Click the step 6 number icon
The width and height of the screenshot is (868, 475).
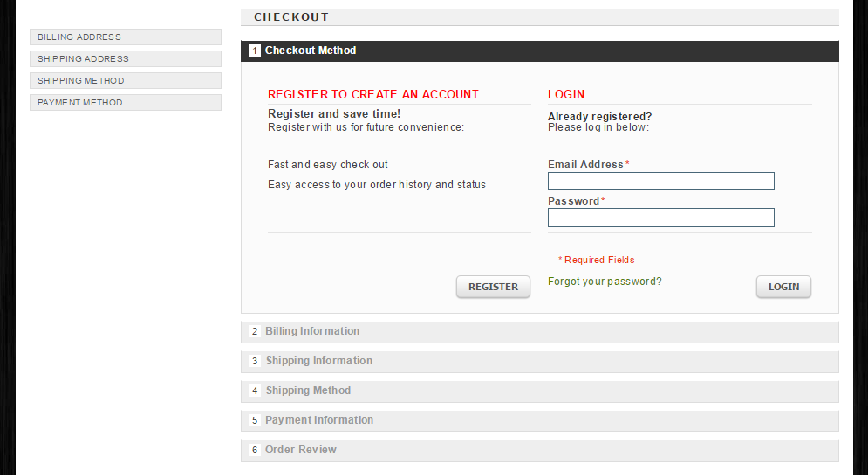255,451
